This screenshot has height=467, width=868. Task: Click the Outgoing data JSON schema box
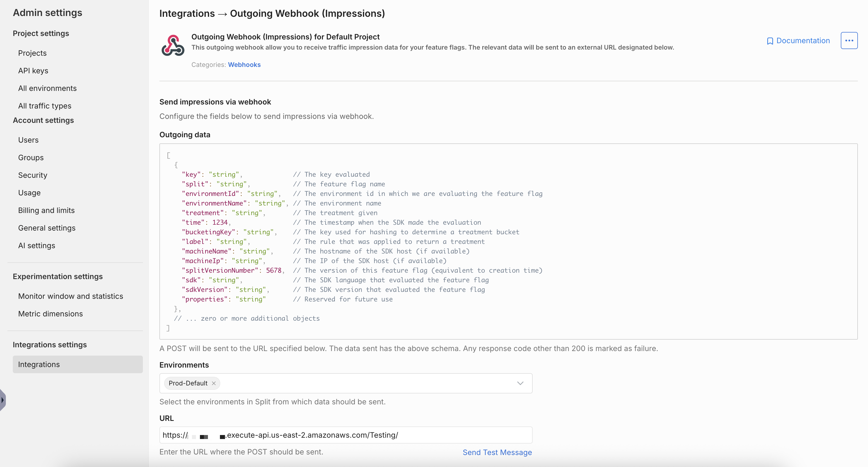[508, 241]
